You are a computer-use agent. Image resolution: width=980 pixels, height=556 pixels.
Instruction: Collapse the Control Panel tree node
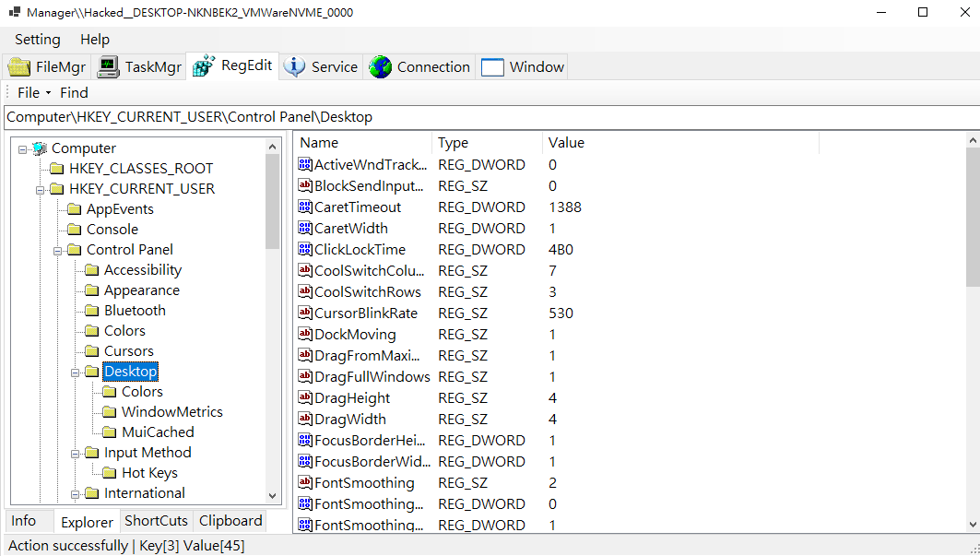coord(57,250)
